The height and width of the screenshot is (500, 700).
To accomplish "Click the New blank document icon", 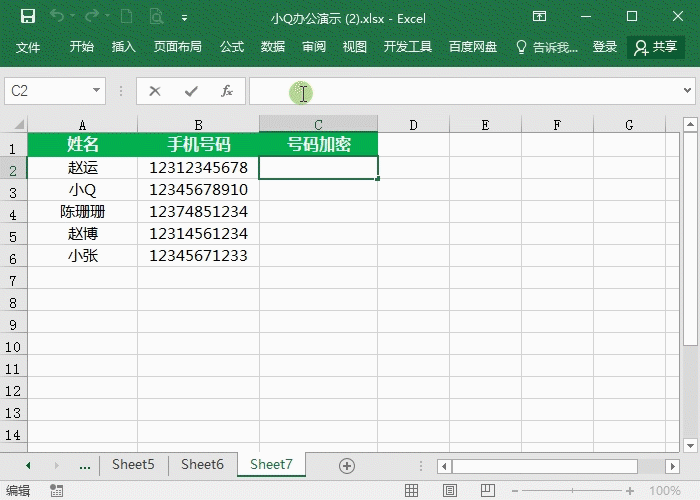I will click(127, 17).
